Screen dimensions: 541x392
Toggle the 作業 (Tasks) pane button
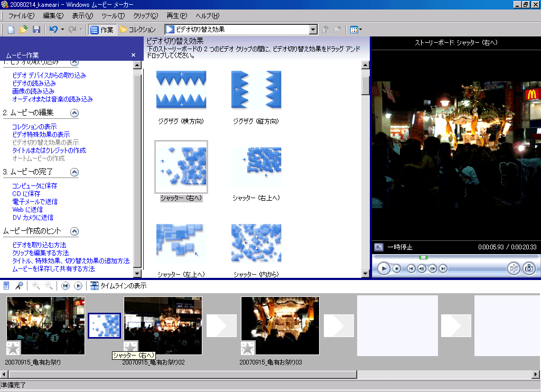click(x=102, y=30)
